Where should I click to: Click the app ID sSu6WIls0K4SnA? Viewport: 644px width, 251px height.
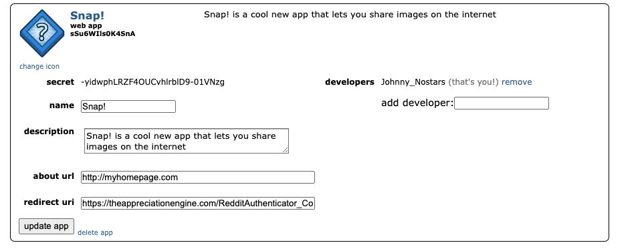pyautogui.click(x=103, y=33)
